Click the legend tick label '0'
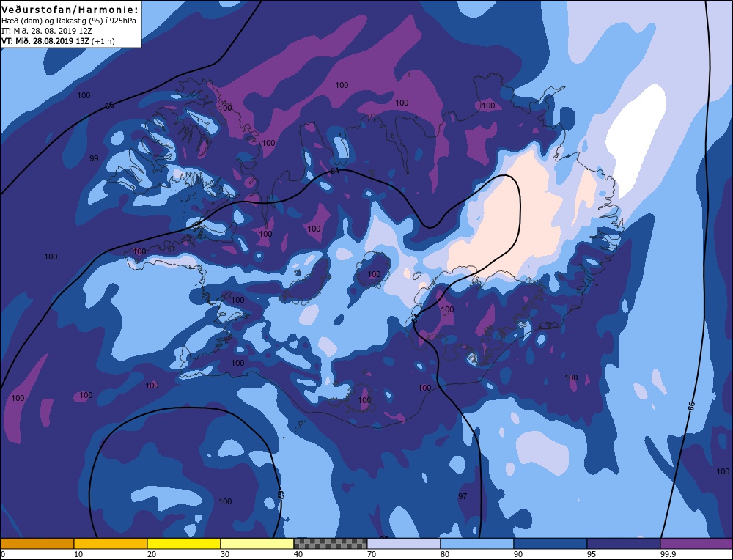Screen dimensions: 733x560 click(3, 554)
